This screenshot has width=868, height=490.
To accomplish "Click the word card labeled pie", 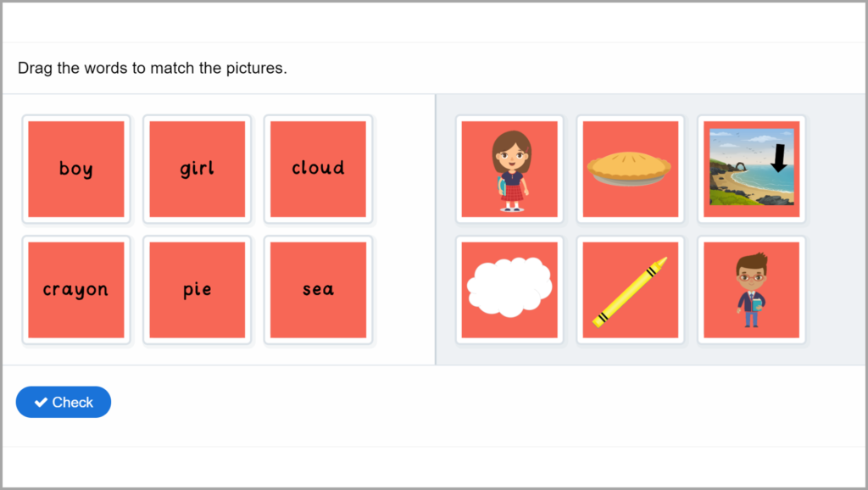I will click(x=197, y=289).
